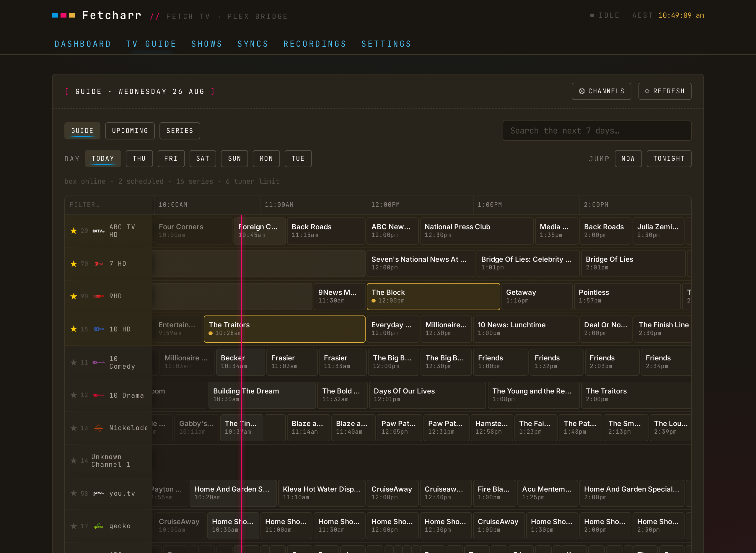Image resolution: width=756 pixels, height=553 pixels.
Task: Open the Recordings page
Action: pos(315,44)
